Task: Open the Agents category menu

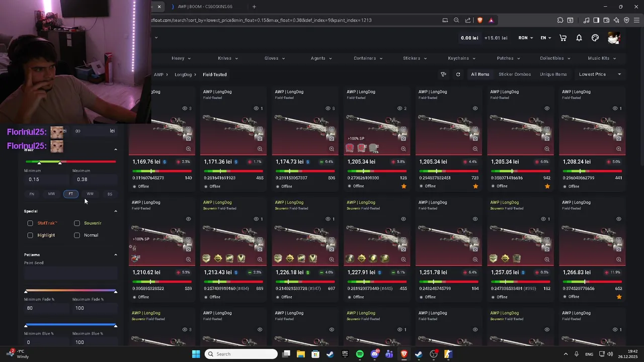Action: (x=321, y=58)
